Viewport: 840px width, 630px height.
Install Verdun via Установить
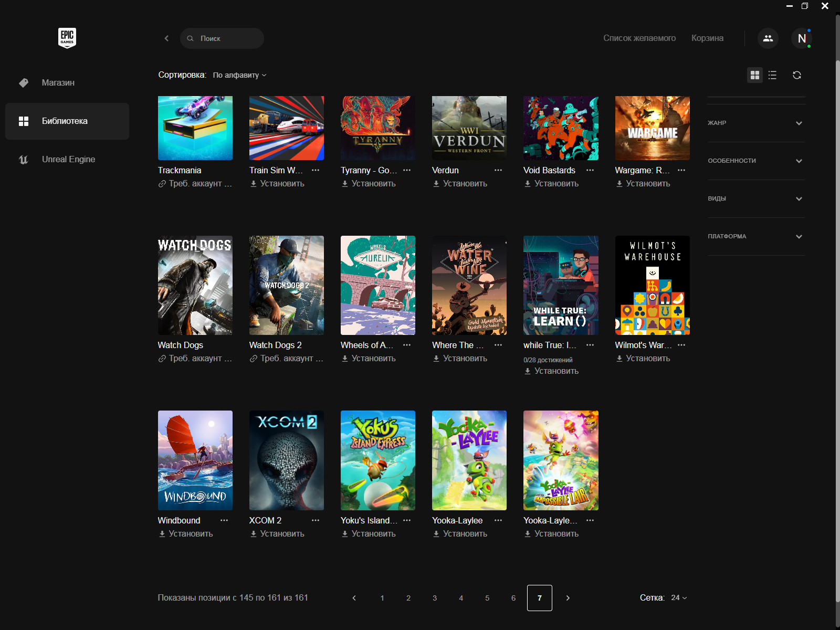460,184
